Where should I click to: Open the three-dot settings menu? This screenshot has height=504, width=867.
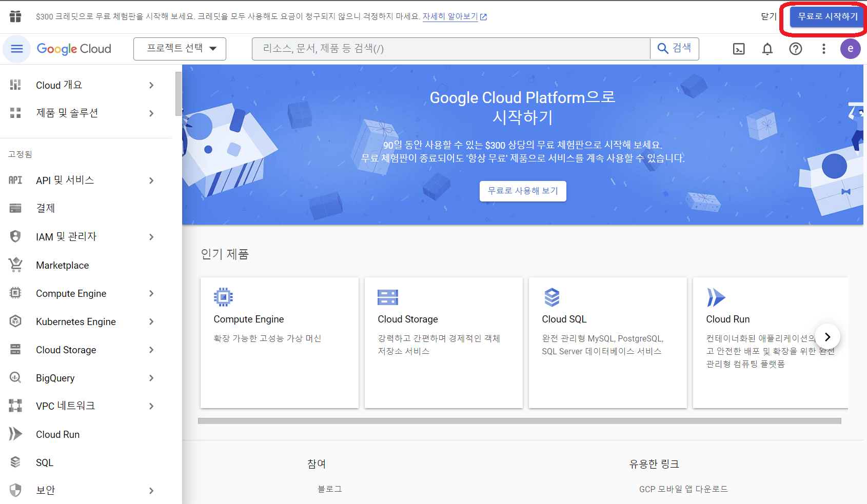(824, 49)
